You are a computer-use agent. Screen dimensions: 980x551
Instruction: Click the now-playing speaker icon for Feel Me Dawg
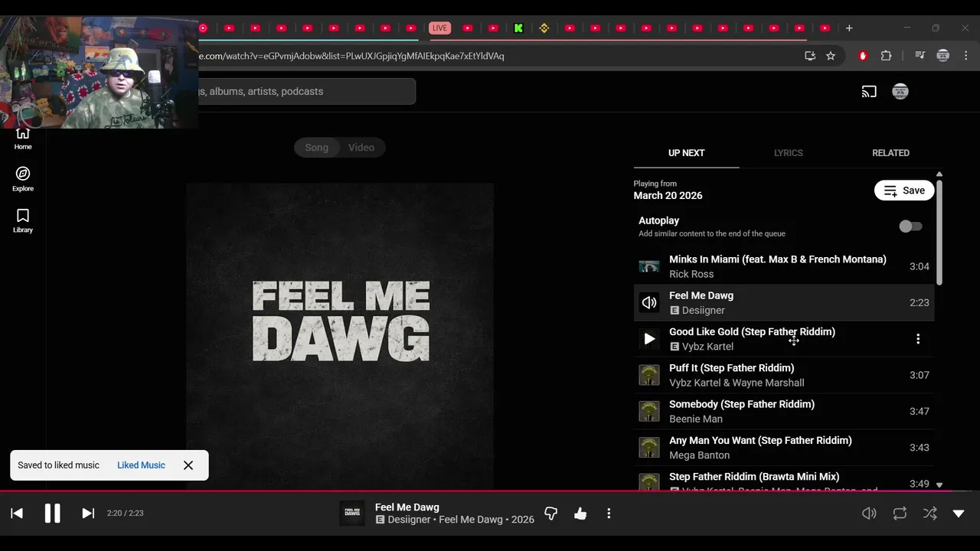[x=649, y=303]
